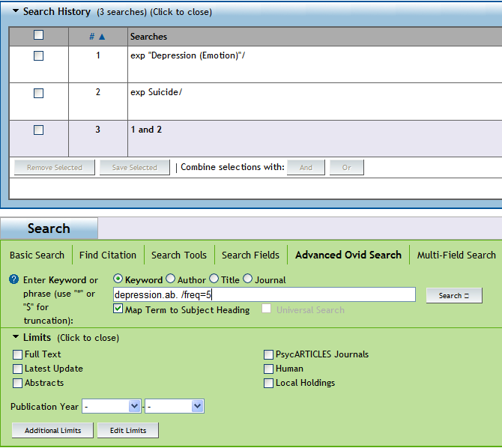This screenshot has height=448, width=502.
Task: Click the search text exp "Depression (Emotion)"/
Action: click(x=187, y=55)
